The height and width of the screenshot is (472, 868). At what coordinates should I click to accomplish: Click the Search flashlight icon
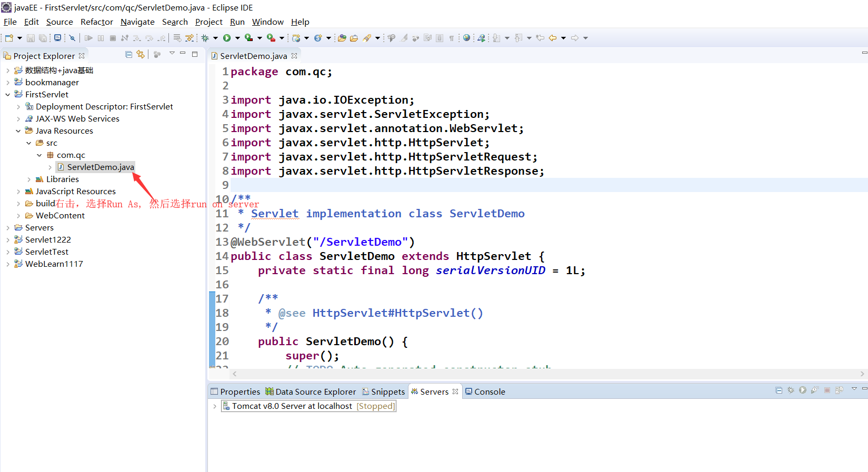[367, 38]
